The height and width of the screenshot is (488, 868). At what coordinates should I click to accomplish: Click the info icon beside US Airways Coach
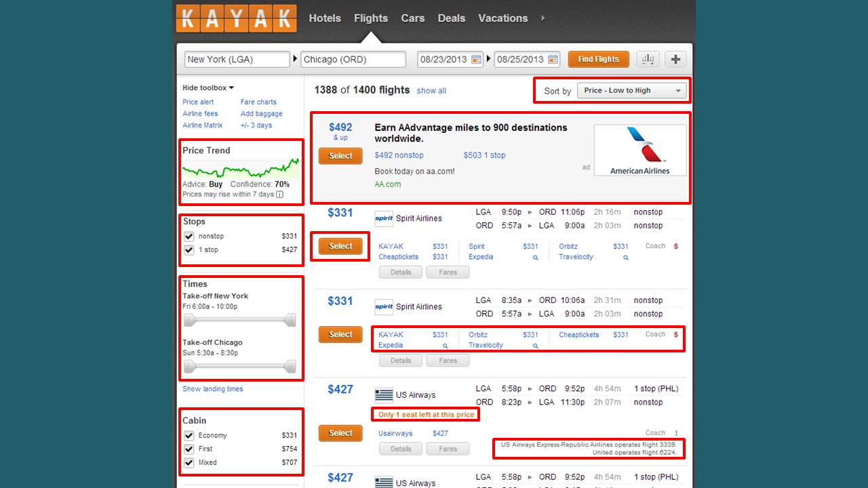(x=676, y=433)
